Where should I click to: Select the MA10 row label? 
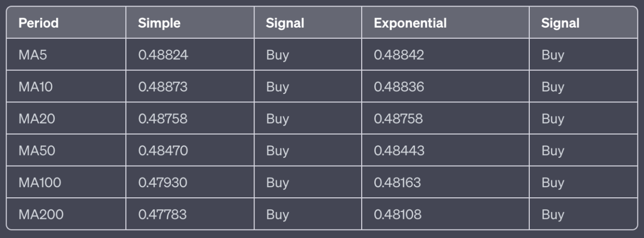pyautogui.click(x=36, y=87)
